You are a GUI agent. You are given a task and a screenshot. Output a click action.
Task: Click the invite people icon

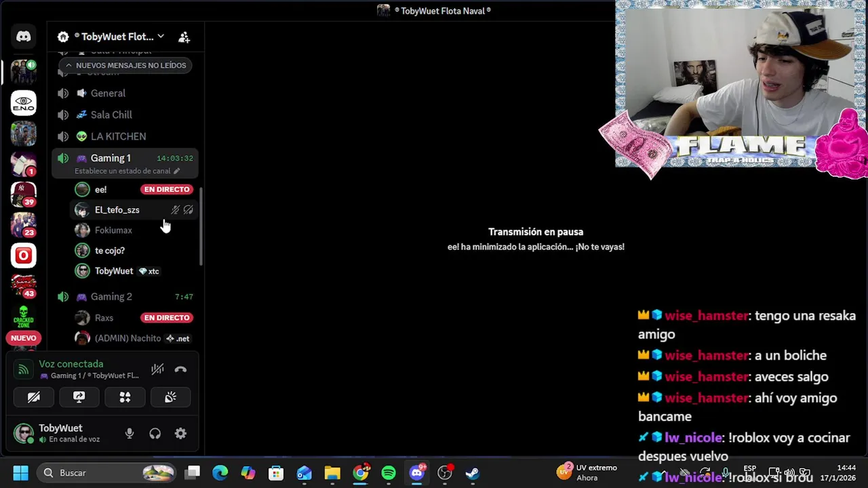point(184,37)
